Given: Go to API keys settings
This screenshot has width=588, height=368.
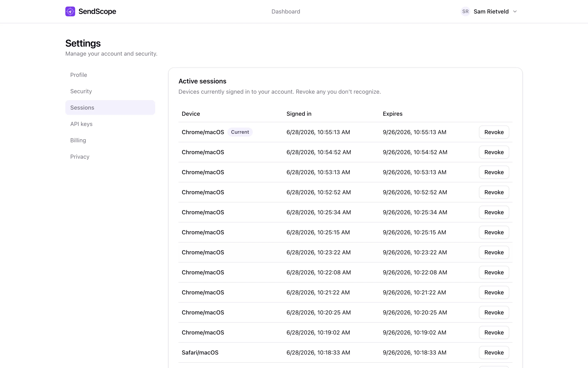Looking at the screenshot, I should 110,124.
